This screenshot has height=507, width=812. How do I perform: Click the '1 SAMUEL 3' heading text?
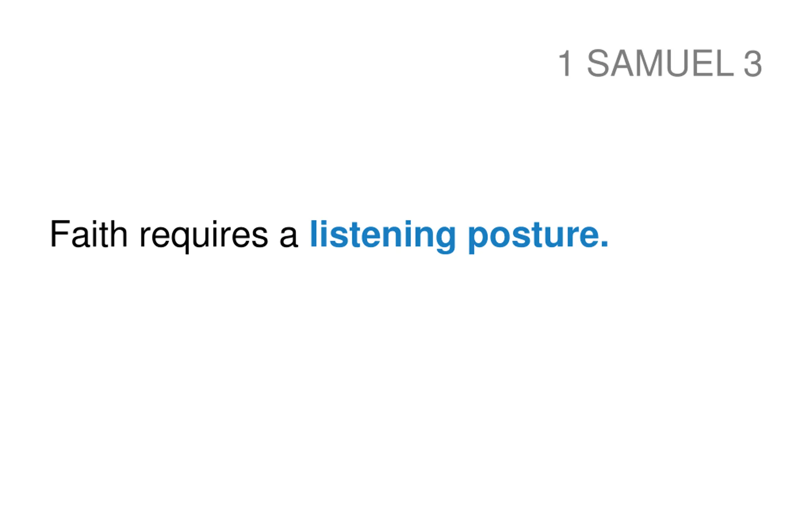660,63
